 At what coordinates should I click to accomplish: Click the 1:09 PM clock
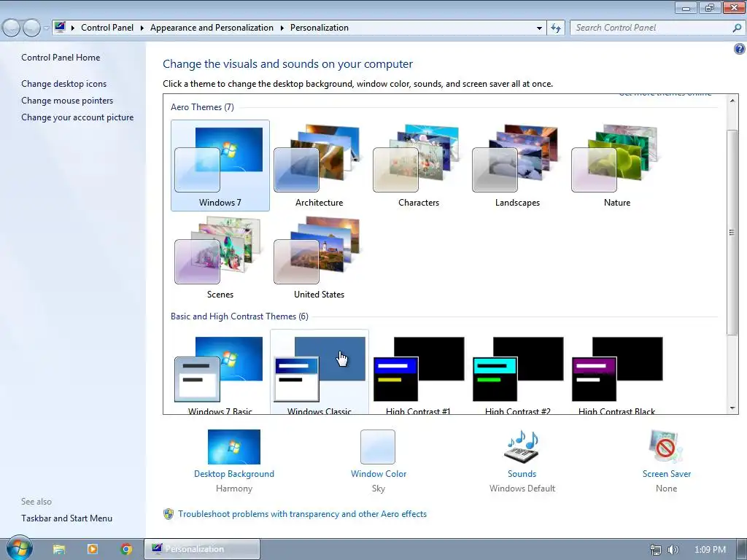[x=710, y=550]
